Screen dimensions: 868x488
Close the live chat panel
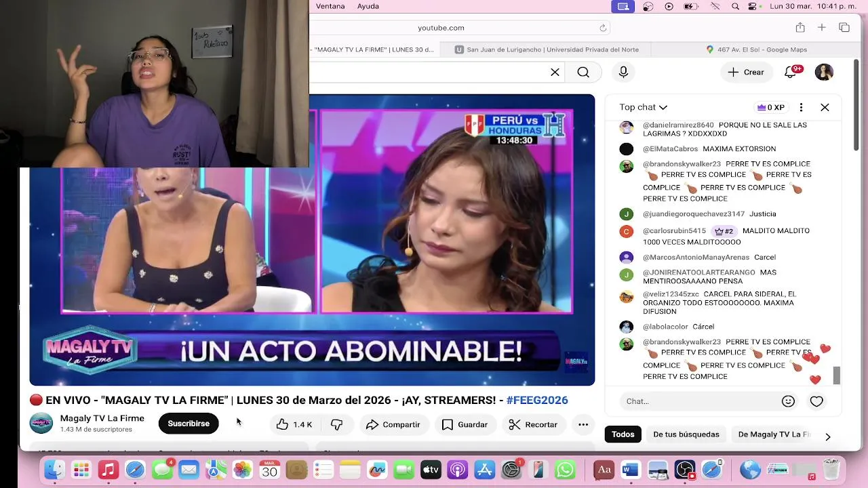tap(825, 107)
